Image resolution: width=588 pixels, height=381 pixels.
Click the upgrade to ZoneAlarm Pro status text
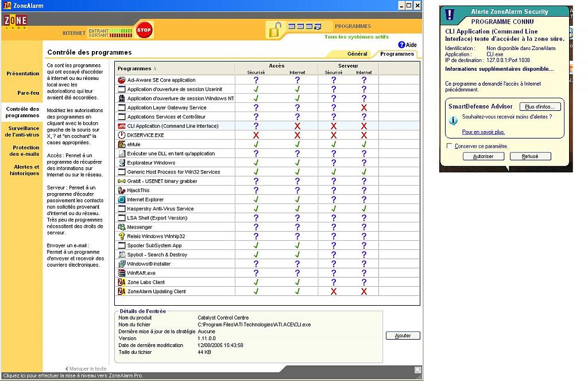coord(73,375)
